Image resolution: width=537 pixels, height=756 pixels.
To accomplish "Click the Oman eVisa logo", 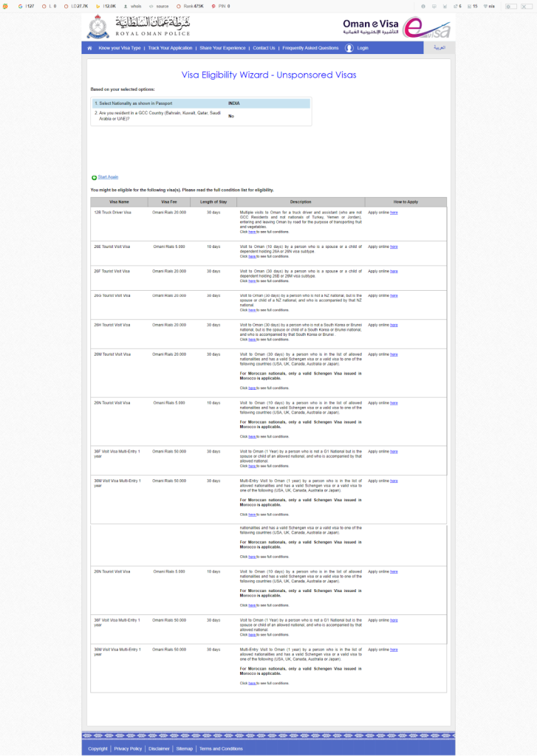I will 396,27.
